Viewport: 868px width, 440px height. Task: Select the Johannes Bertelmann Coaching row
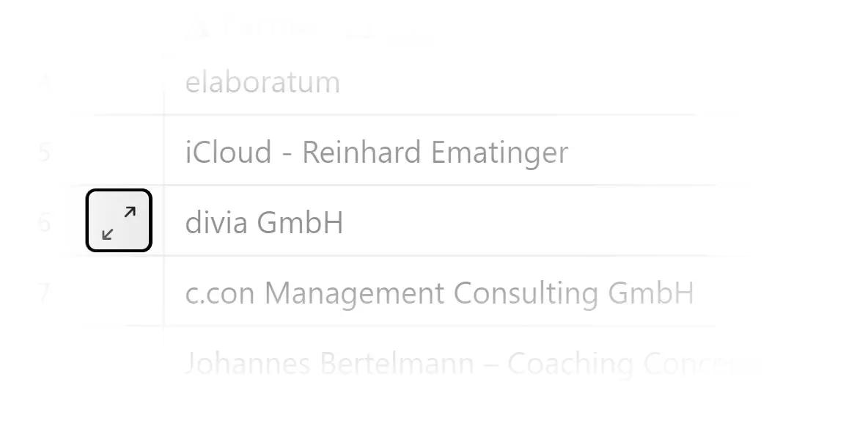pyautogui.click(x=469, y=364)
